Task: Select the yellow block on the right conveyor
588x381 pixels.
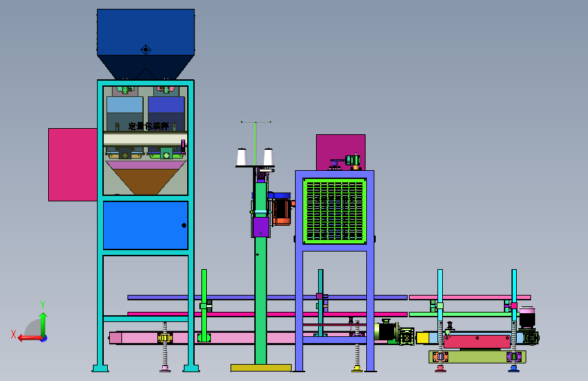Action: point(423,338)
